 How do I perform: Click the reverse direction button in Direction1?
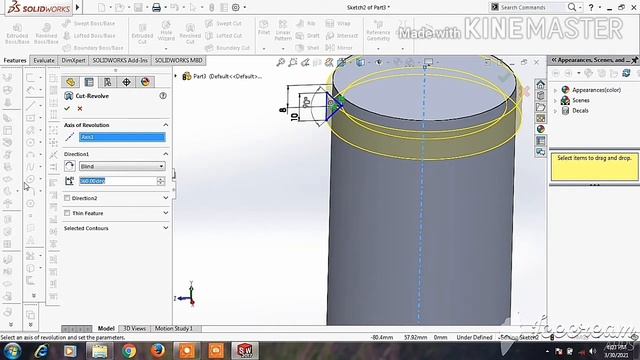pos(69,166)
